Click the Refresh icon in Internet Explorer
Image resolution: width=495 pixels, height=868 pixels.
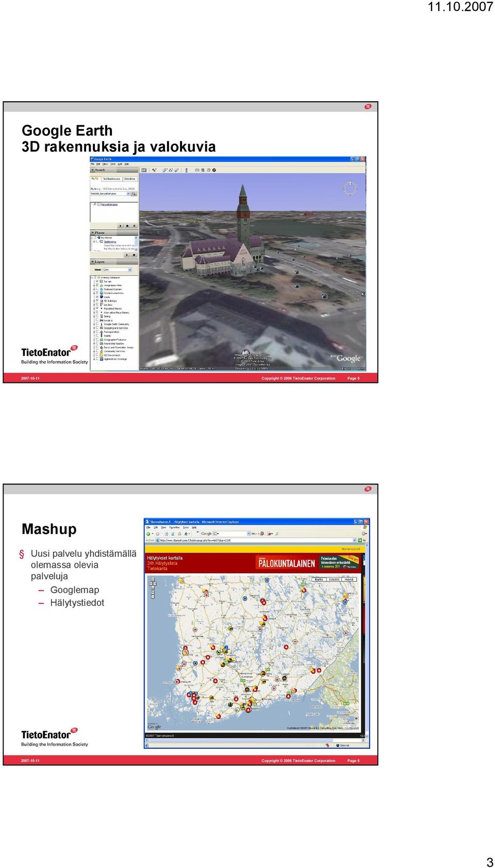173,534
